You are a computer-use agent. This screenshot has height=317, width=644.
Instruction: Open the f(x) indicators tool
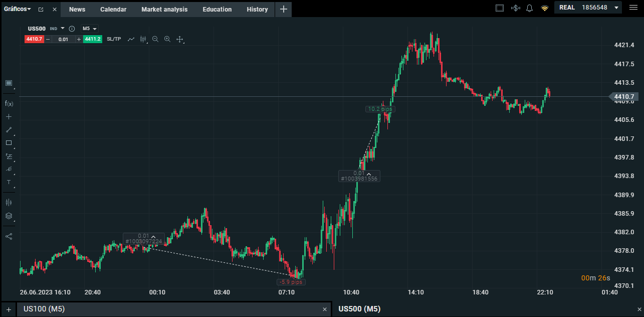[9, 103]
